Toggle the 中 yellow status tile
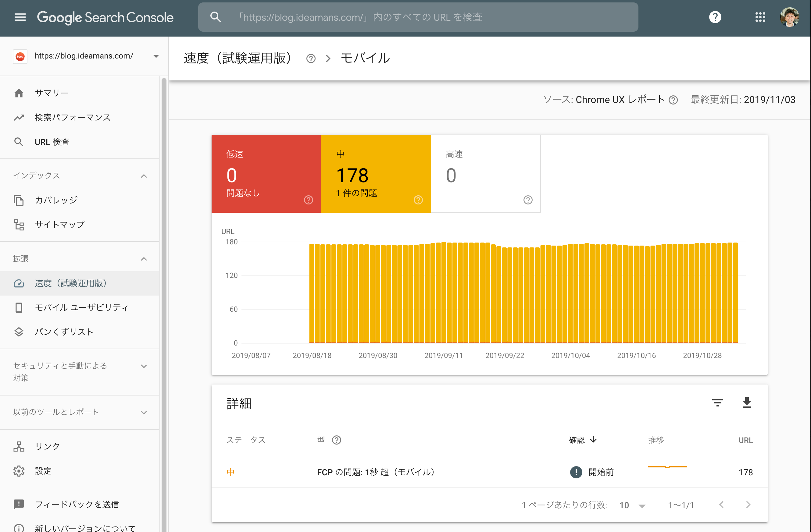 tap(376, 174)
